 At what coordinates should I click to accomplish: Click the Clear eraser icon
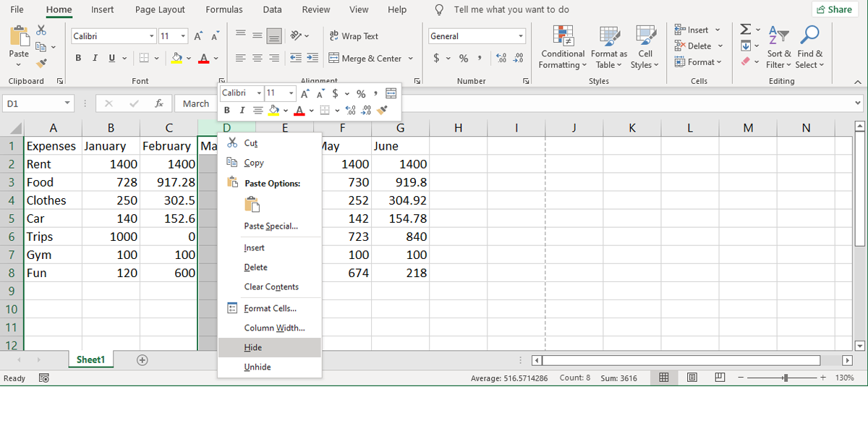[x=746, y=62]
